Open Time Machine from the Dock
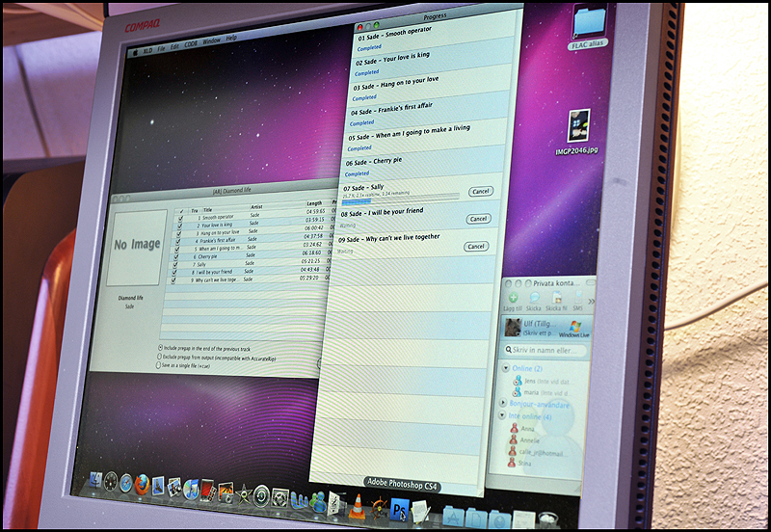This screenshot has height=532, width=771. [x=261, y=496]
